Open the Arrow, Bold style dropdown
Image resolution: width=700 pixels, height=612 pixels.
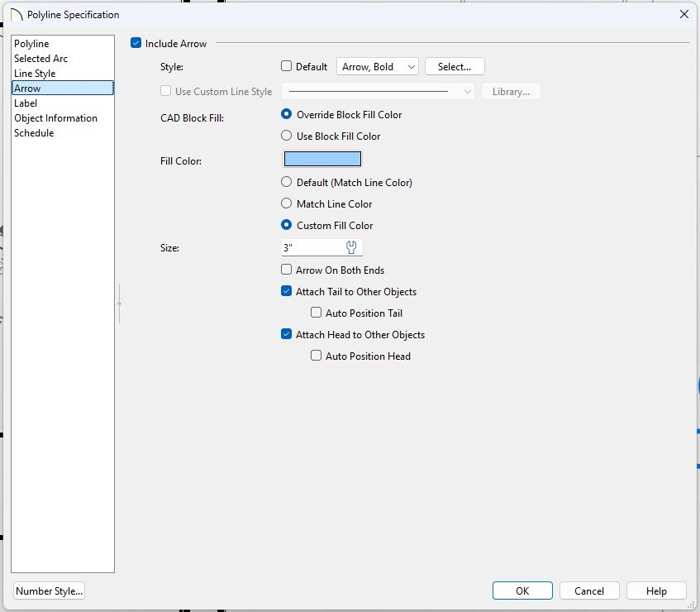click(x=378, y=67)
